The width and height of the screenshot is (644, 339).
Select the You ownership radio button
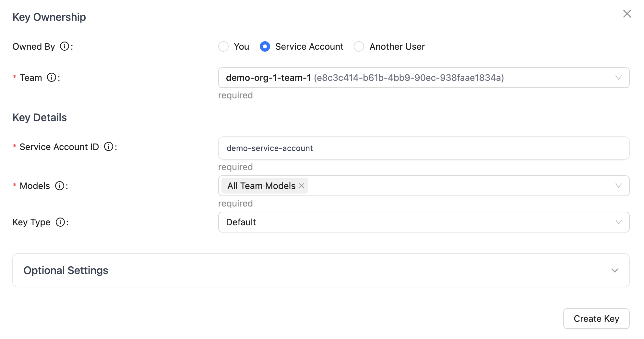click(x=223, y=46)
